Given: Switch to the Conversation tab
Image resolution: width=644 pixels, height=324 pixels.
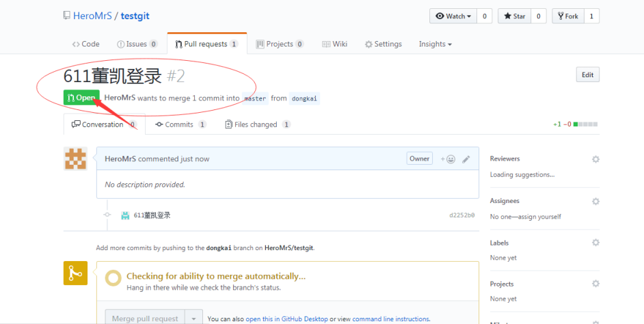Looking at the screenshot, I should pos(105,124).
